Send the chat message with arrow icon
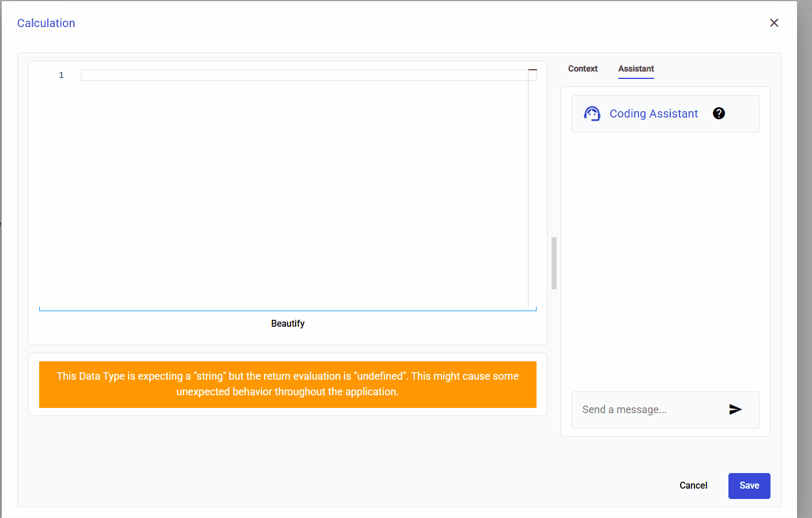Viewport: 812px width, 518px height. [735, 410]
